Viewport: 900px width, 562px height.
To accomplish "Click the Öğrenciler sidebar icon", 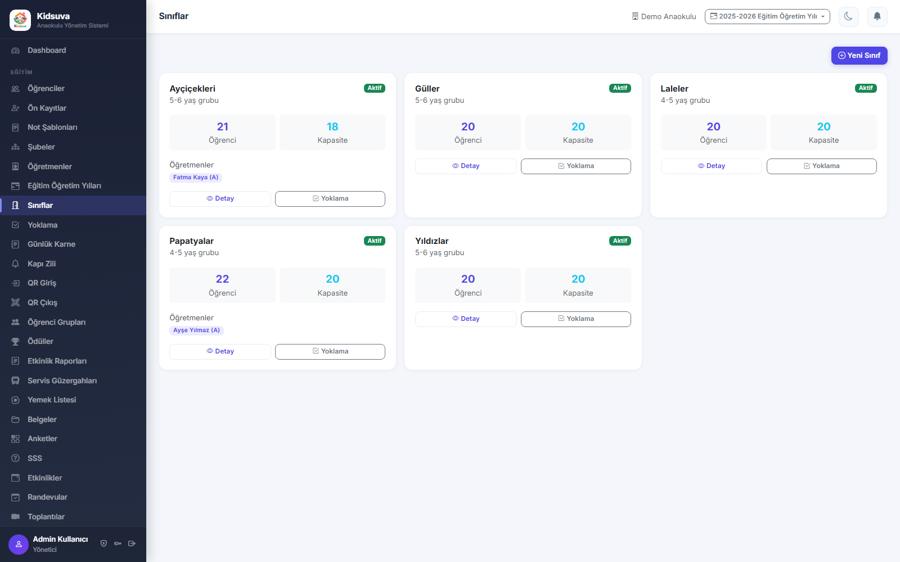I will 15,89.
